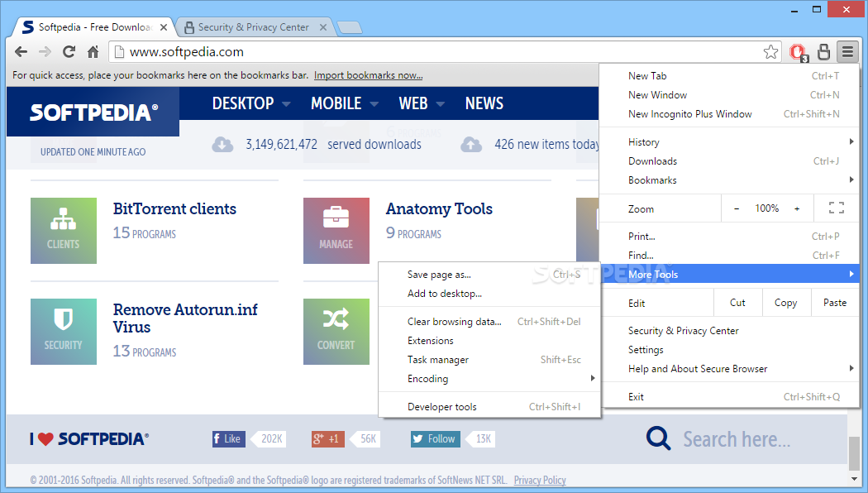The height and width of the screenshot is (493, 868).
Task: Choose Find... from the menu
Action: pos(730,256)
